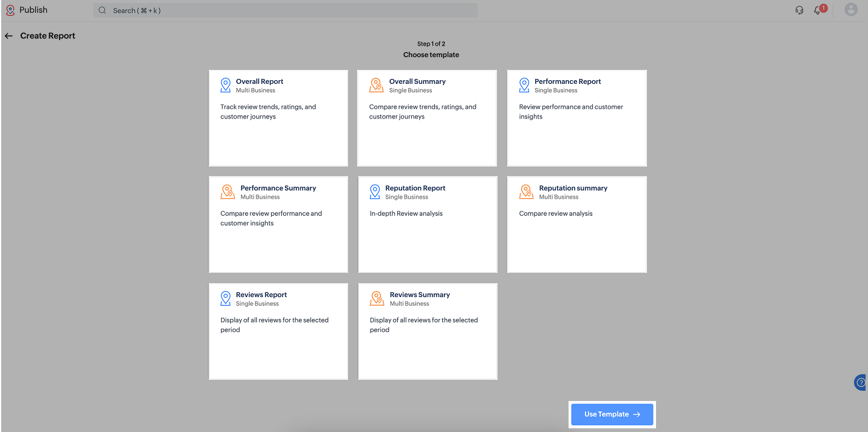Select the Reputation summary title
The width and height of the screenshot is (868, 432).
pos(573,188)
